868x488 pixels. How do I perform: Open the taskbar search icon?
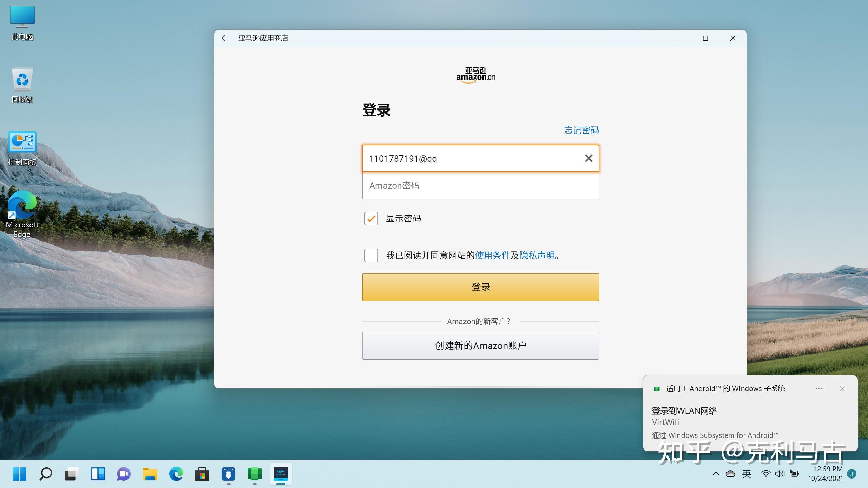point(45,474)
